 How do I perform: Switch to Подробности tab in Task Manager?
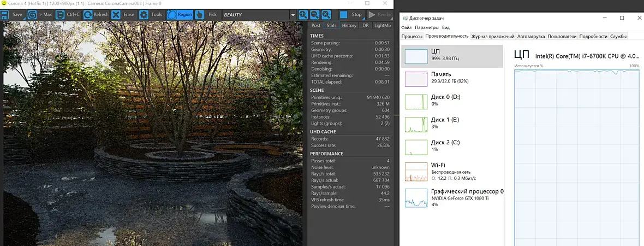click(593, 36)
